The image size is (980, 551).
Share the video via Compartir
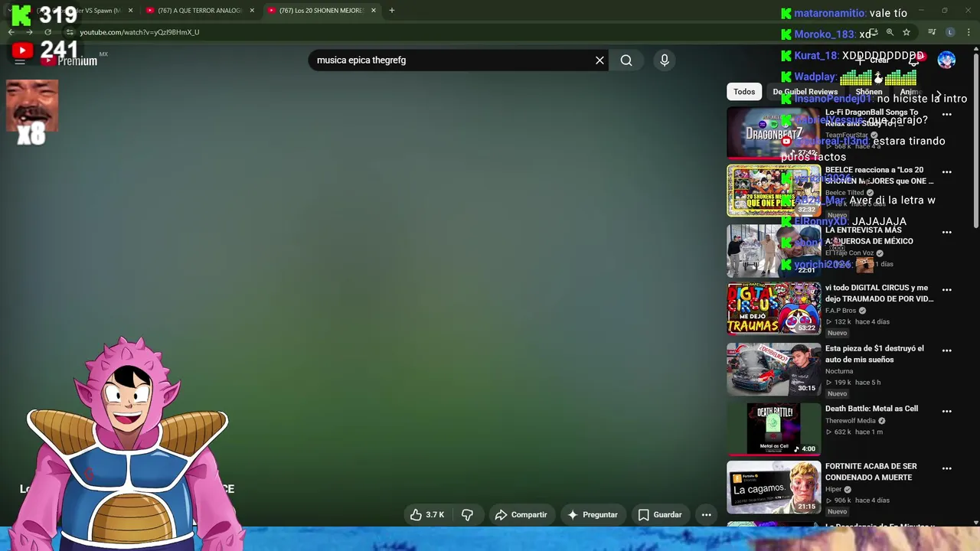pos(521,515)
